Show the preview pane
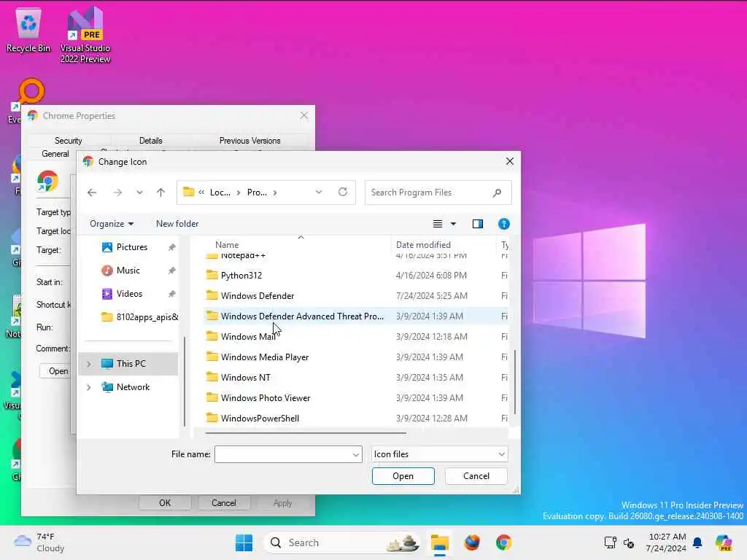The width and height of the screenshot is (747, 560). [477, 224]
